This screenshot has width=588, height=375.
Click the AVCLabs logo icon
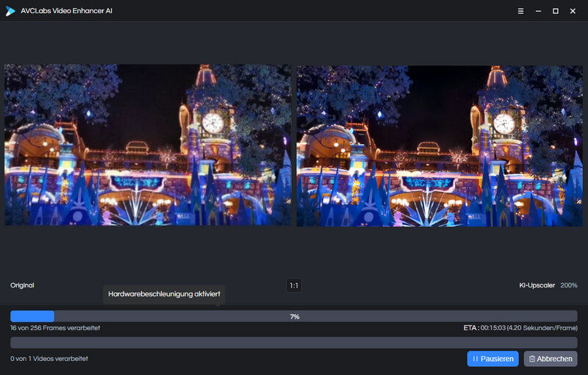(10, 11)
